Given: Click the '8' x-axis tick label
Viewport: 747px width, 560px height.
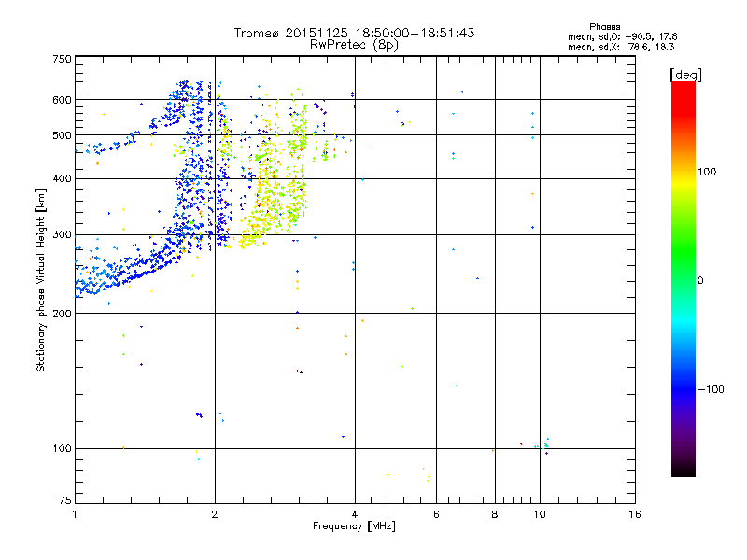Looking at the screenshot, I should [x=495, y=514].
